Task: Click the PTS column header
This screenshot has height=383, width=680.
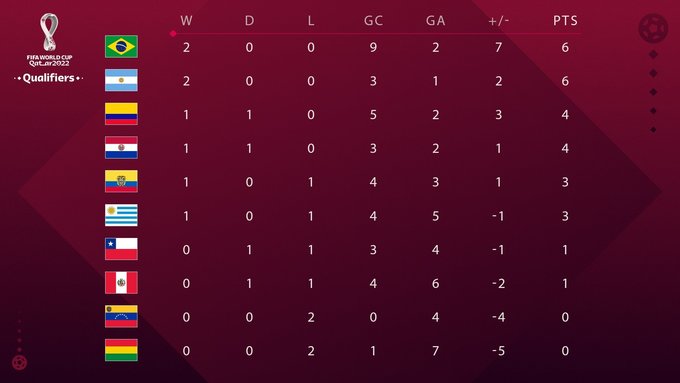Action: (x=565, y=21)
